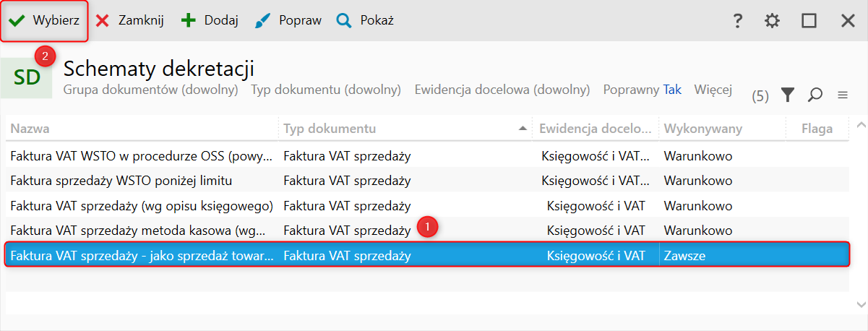The height and width of the screenshot is (331, 868).
Task: Open the filter funnel icon
Action: tap(788, 95)
